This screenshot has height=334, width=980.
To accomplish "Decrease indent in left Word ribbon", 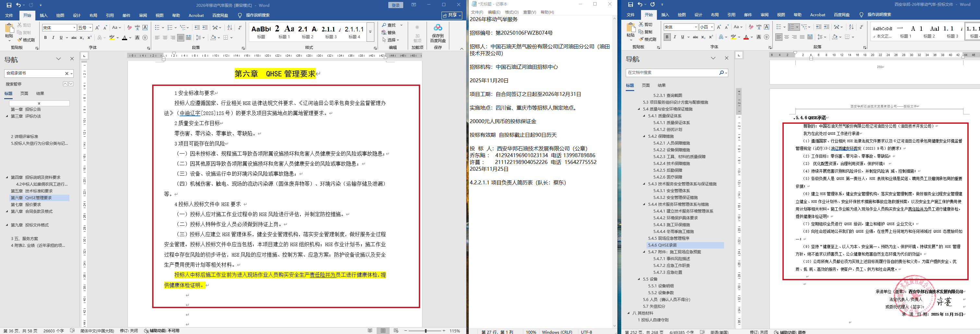I will pos(197,28).
